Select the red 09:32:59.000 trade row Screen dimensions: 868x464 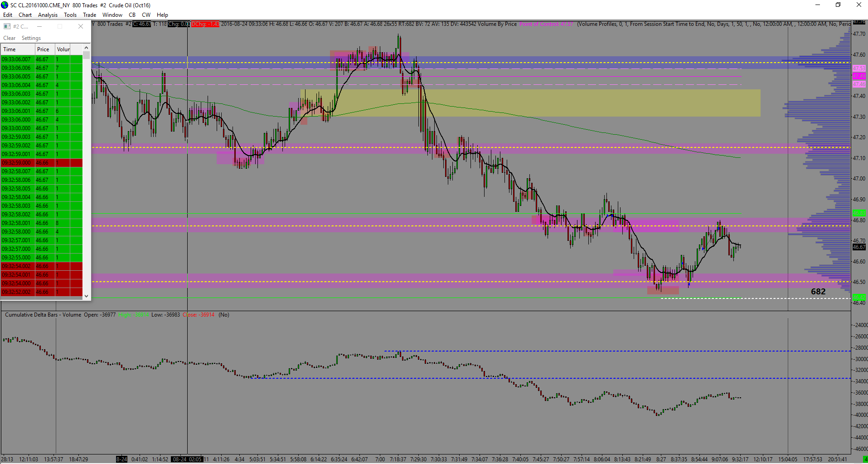click(42, 163)
